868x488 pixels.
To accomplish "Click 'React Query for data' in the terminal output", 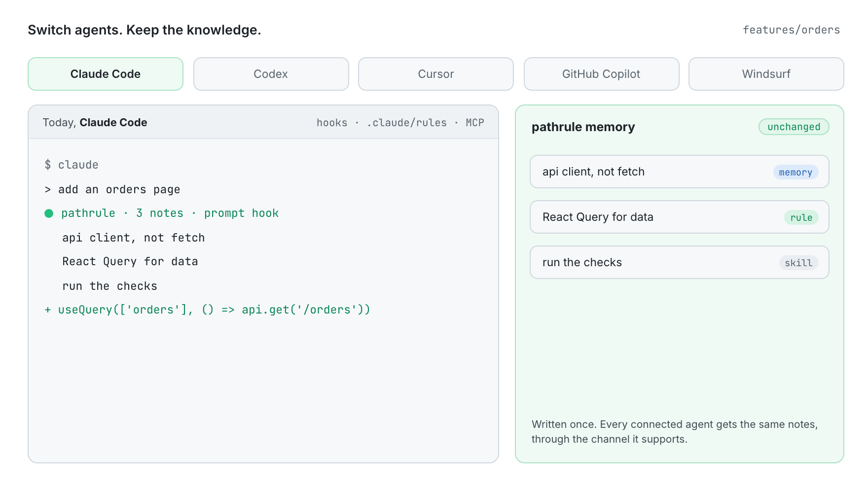I will point(130,261).
